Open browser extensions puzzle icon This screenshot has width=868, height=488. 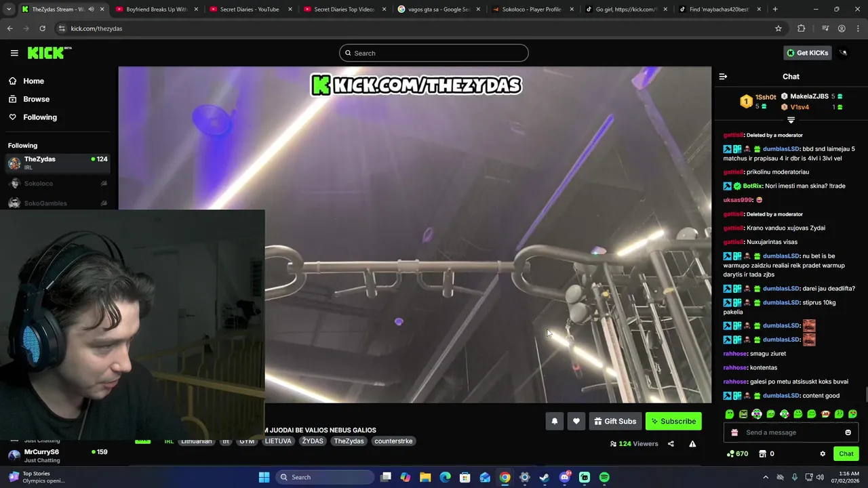(802, 28)
